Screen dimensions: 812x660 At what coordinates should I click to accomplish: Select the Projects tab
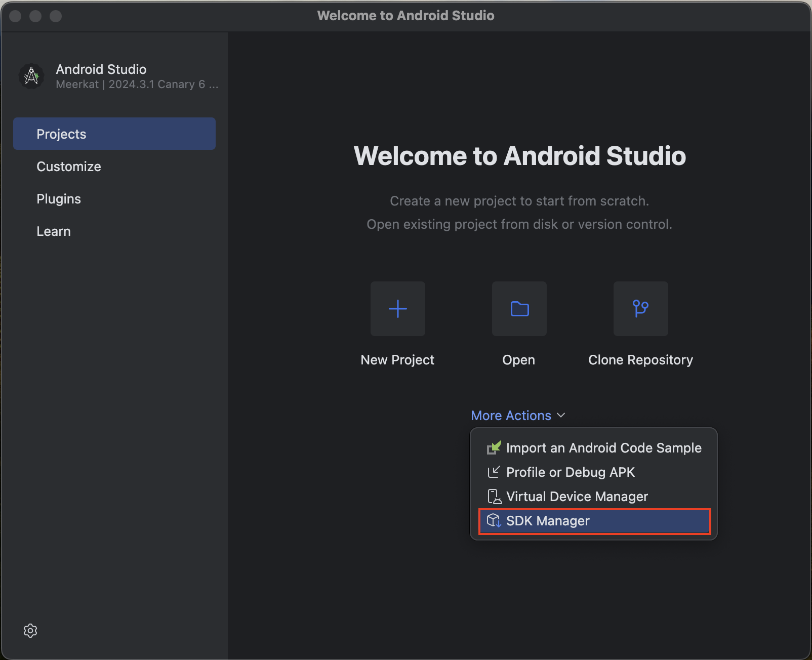[x=114, y=134]
